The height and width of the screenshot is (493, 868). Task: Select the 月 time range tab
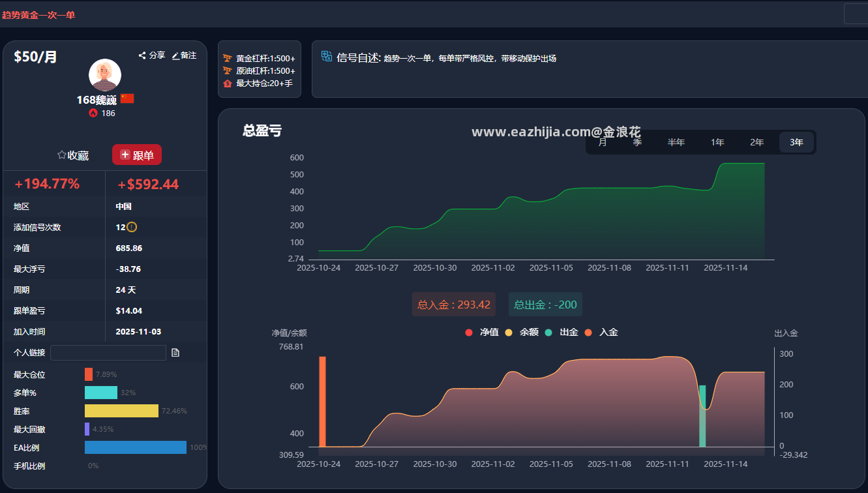pyautogui.click(x=603, y=142)
